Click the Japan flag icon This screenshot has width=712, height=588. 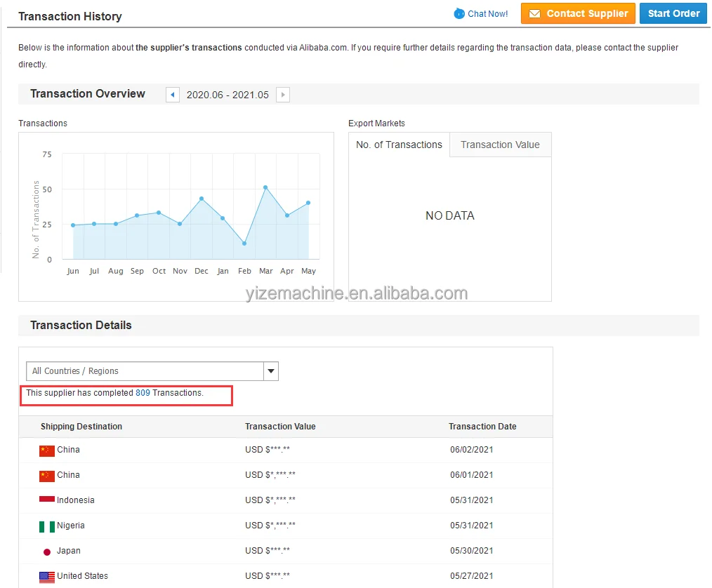[x=47, y=552]
